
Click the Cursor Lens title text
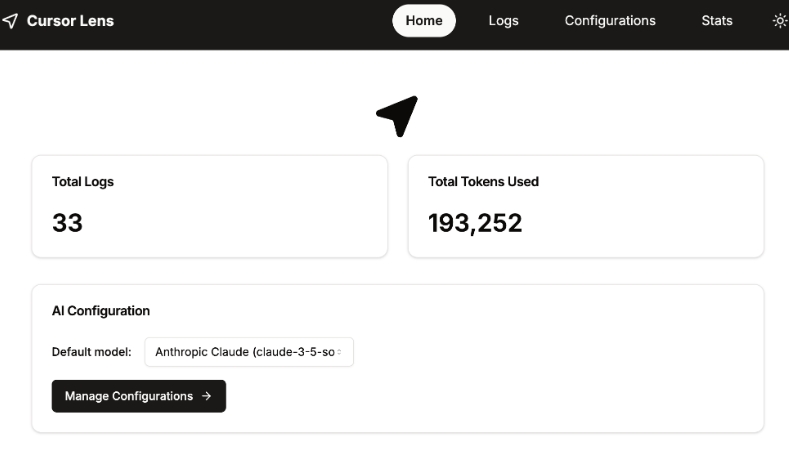[x=70, y=20]
